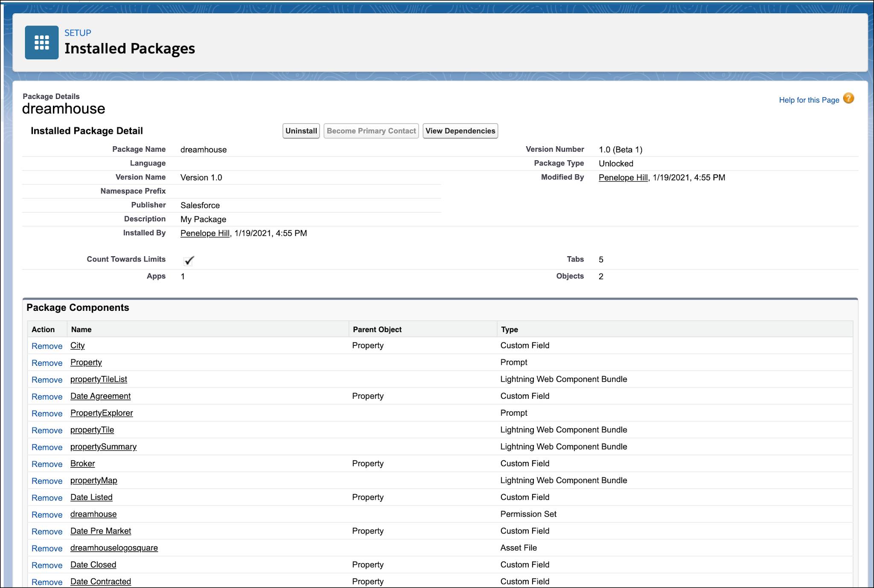Screen dimensions: 874x588
Task: Open the Date Listed link
Action: (91, 497)
